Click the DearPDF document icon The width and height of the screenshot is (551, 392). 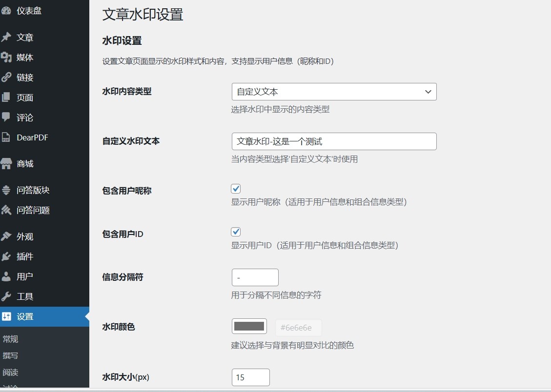[6, 137]
